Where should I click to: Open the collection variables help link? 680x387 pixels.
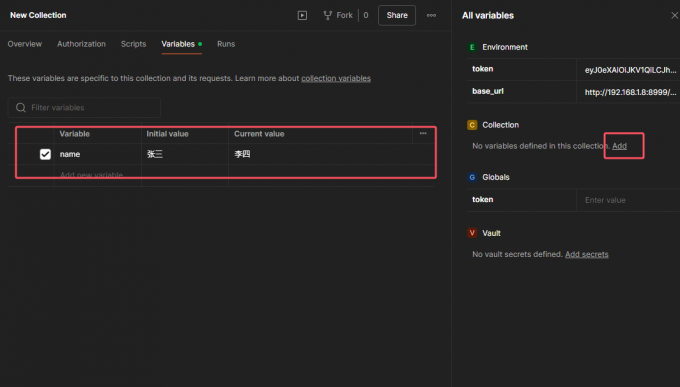click(x=336, y=79)
